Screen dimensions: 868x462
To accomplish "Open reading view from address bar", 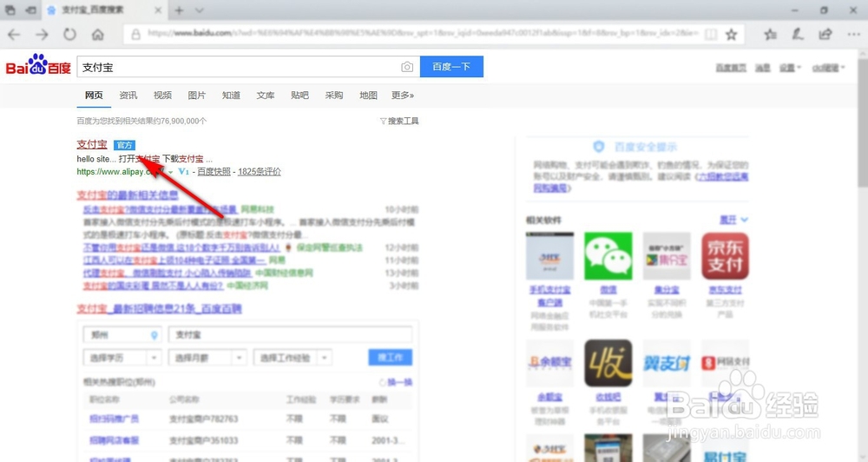I will tap(711, 35).
